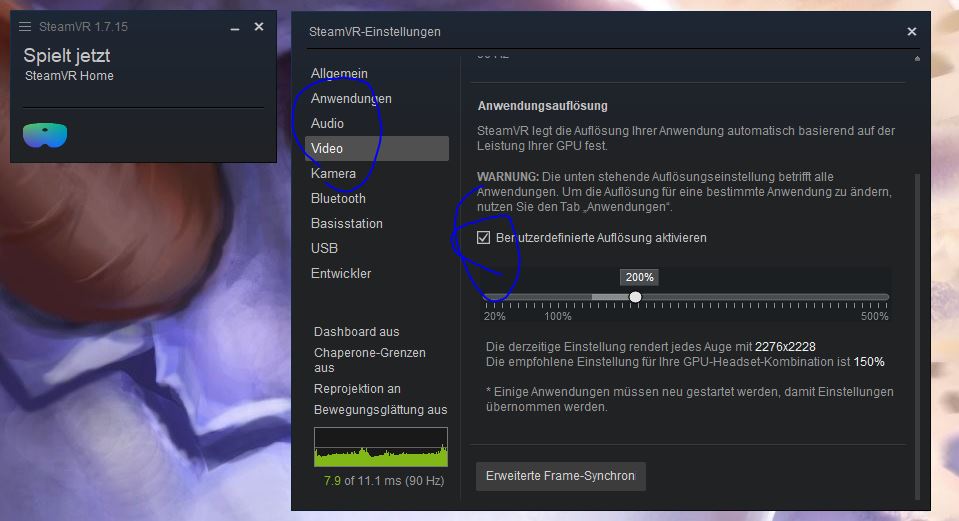959x521 pixels.
Task: Minimize the SteamVR status window
Action: (235, 28)
